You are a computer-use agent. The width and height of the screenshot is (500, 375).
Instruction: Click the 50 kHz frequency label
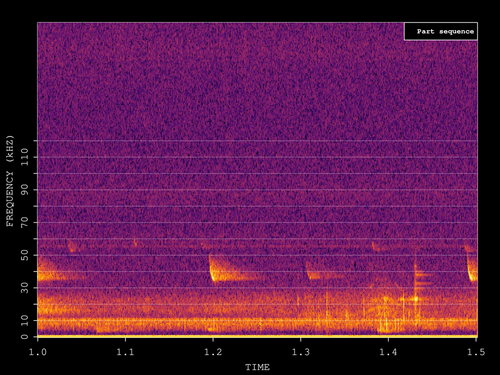25,255
